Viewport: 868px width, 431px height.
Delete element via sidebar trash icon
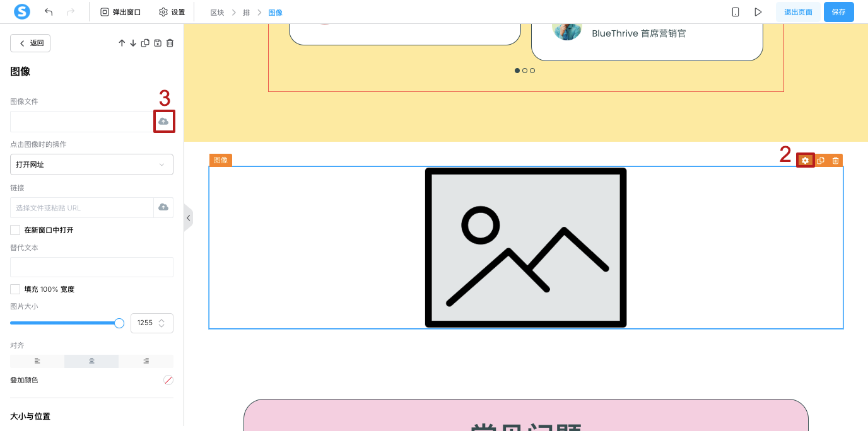[170, 43]
